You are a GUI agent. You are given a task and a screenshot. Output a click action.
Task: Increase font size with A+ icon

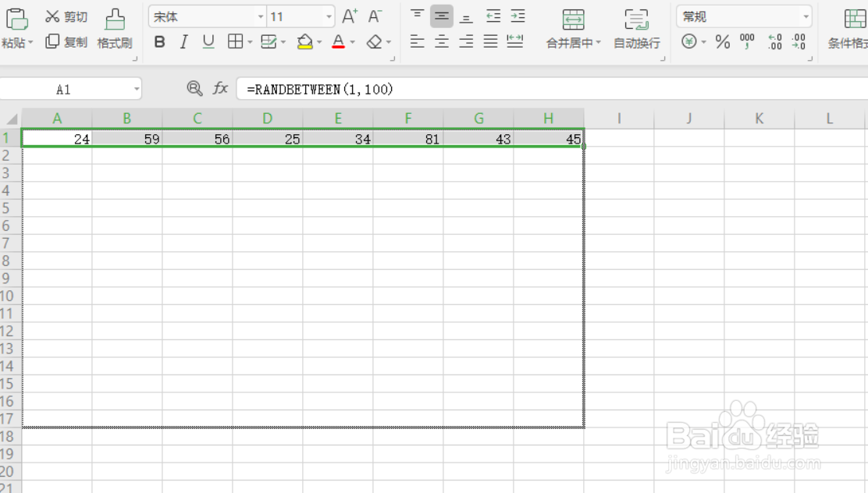(349, 16)
